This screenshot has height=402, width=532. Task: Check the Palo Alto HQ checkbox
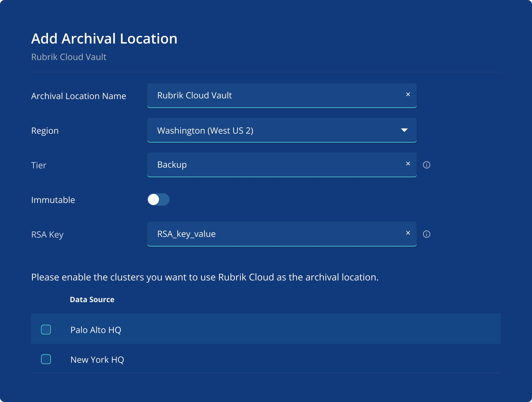(46, 329)
